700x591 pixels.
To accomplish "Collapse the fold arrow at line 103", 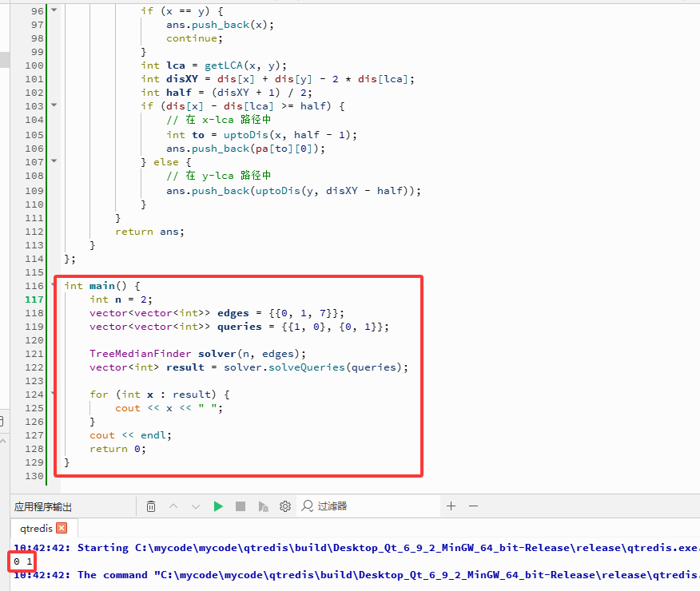I will tap(54, 105).
